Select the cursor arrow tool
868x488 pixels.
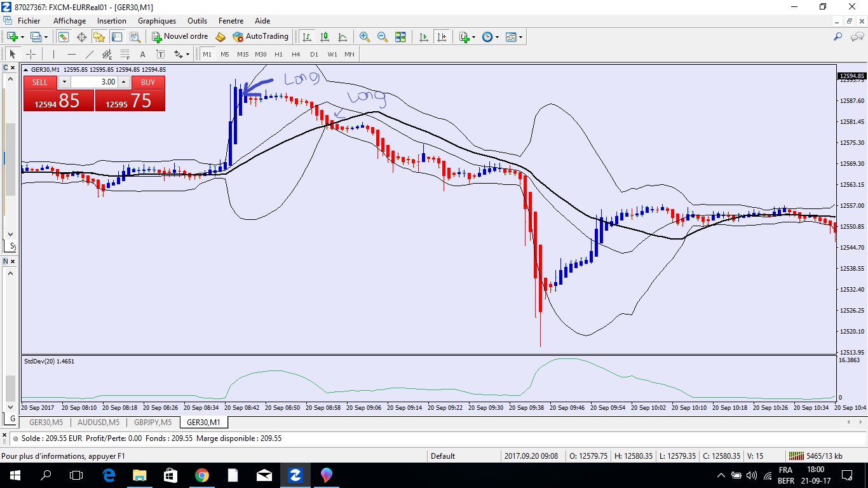point(12,54)
